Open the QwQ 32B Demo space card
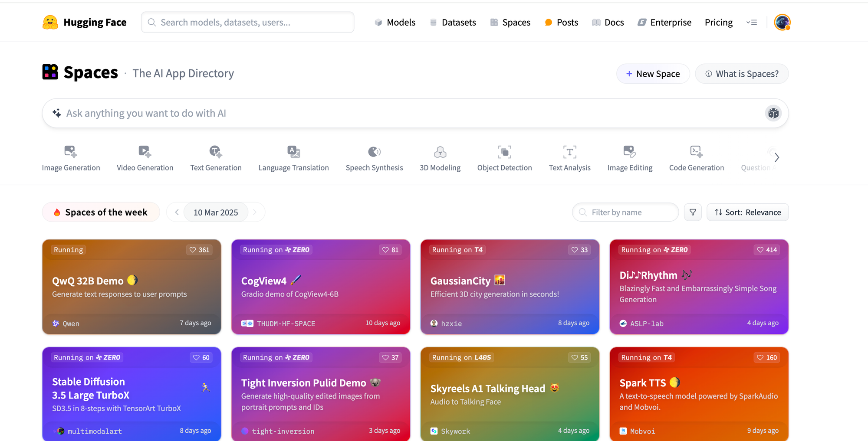 (x=132, y=287)
